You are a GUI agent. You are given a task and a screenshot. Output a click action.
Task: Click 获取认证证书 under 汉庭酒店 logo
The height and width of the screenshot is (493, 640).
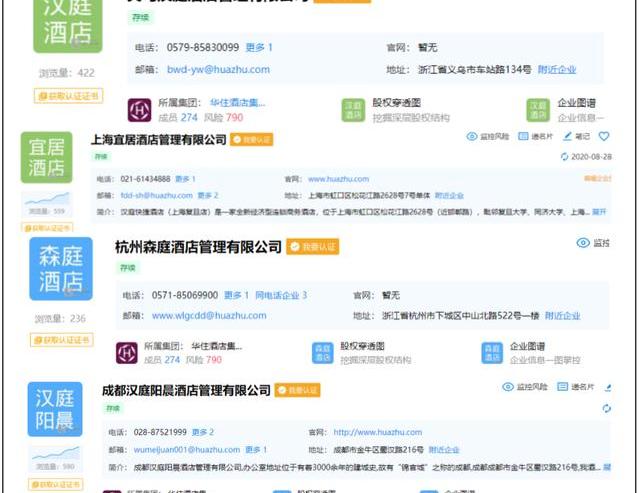67,96
